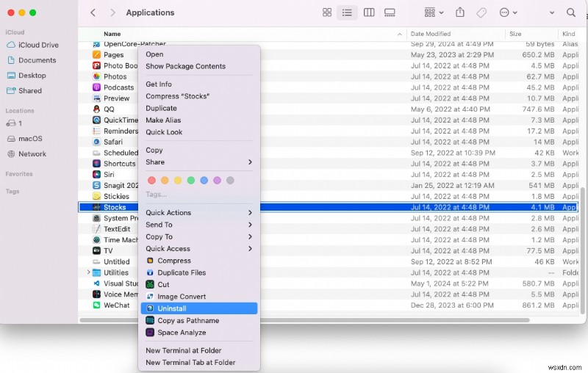Expand the Copy To submenu
588x373 pixels.
point(199,236)
